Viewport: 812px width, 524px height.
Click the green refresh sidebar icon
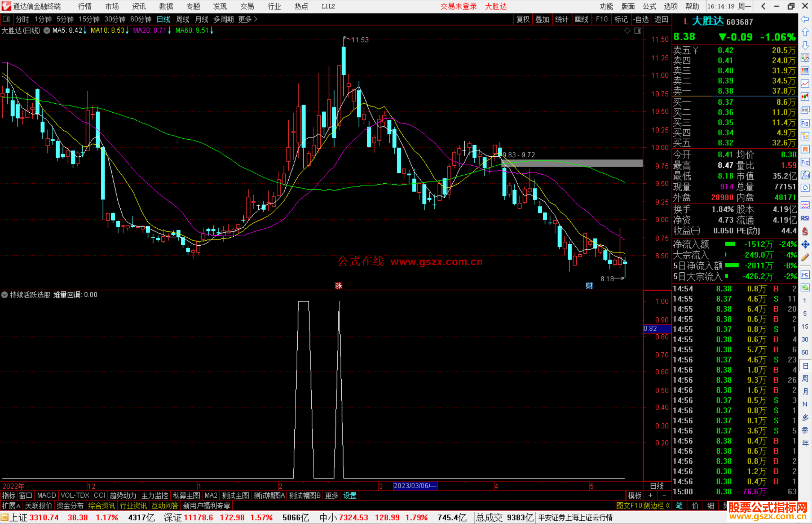click(x=805, y=288)
